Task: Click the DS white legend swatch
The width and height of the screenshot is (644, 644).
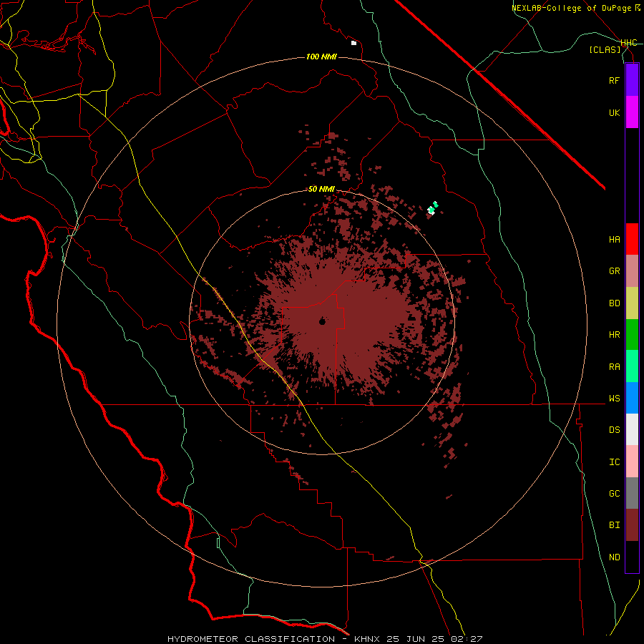Action: (632, 429)
